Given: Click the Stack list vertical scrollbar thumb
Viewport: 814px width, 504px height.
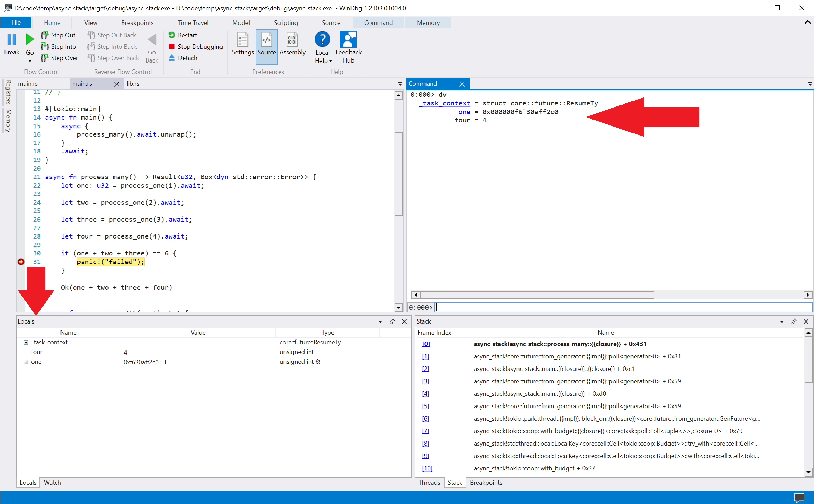Looking at the screenshot, I should pyautogui.click(x=808, y=360).
